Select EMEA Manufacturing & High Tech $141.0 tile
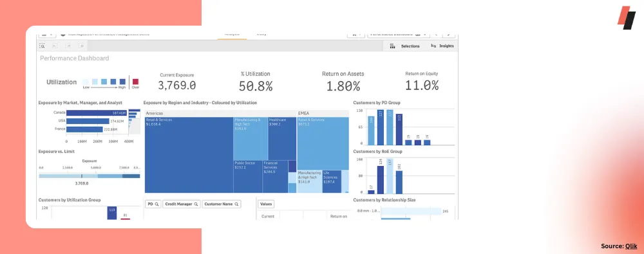The width and height of the screenshot is (644, 254). 310,181
